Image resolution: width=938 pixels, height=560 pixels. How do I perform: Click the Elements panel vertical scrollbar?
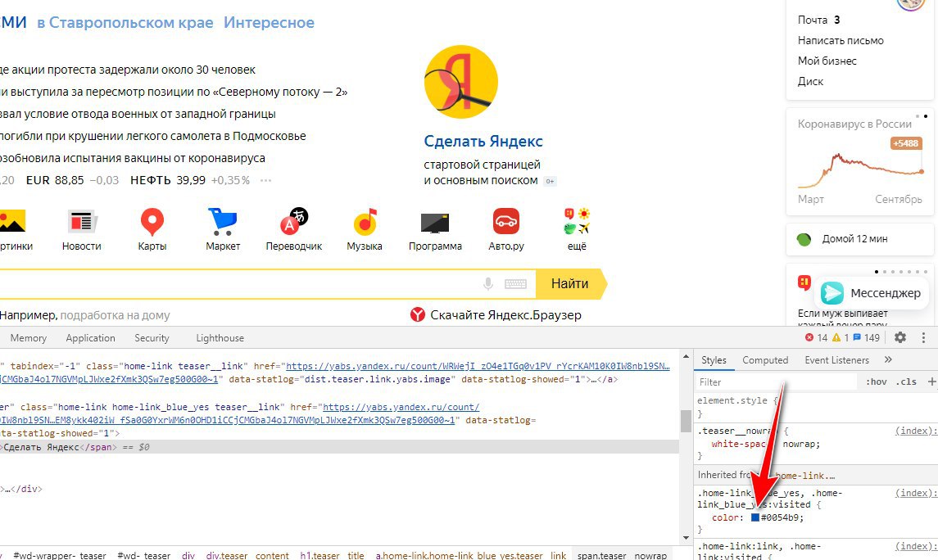[687, 422]
